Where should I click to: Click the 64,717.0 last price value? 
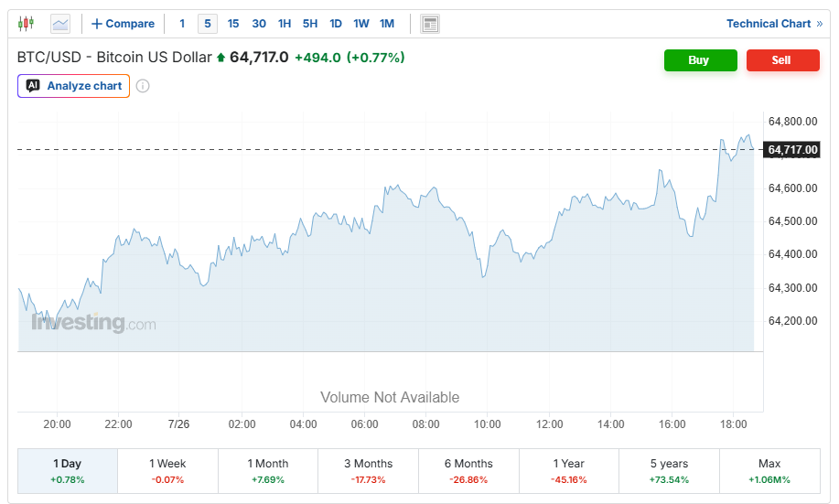tap(259, 58)
